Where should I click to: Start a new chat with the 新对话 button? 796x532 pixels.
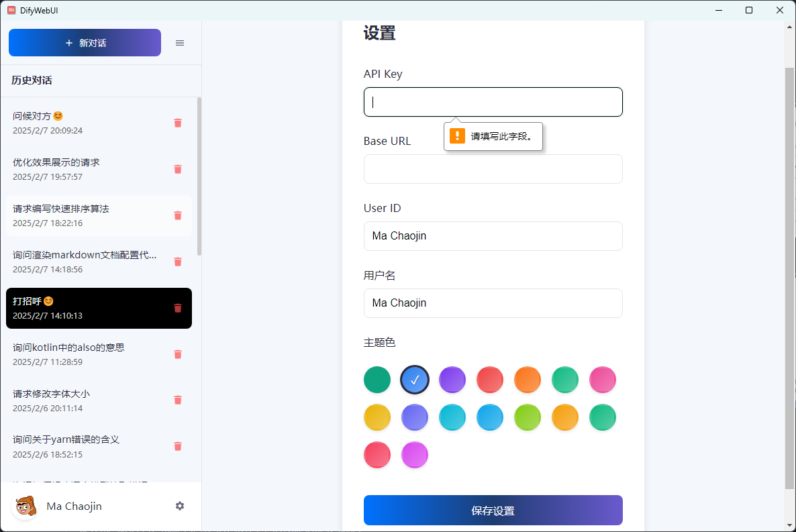(x=85, y=43)
